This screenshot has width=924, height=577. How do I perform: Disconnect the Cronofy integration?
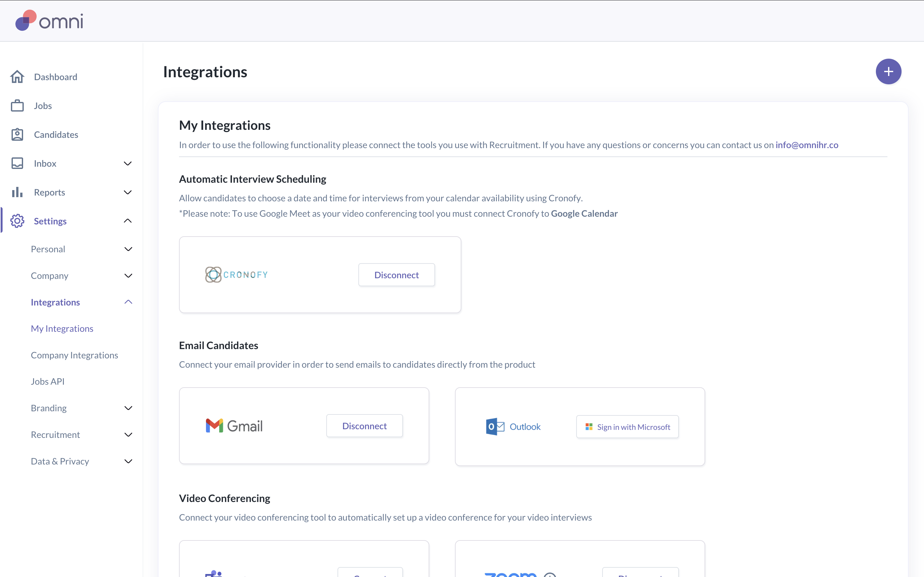click(x=396, y=275)
